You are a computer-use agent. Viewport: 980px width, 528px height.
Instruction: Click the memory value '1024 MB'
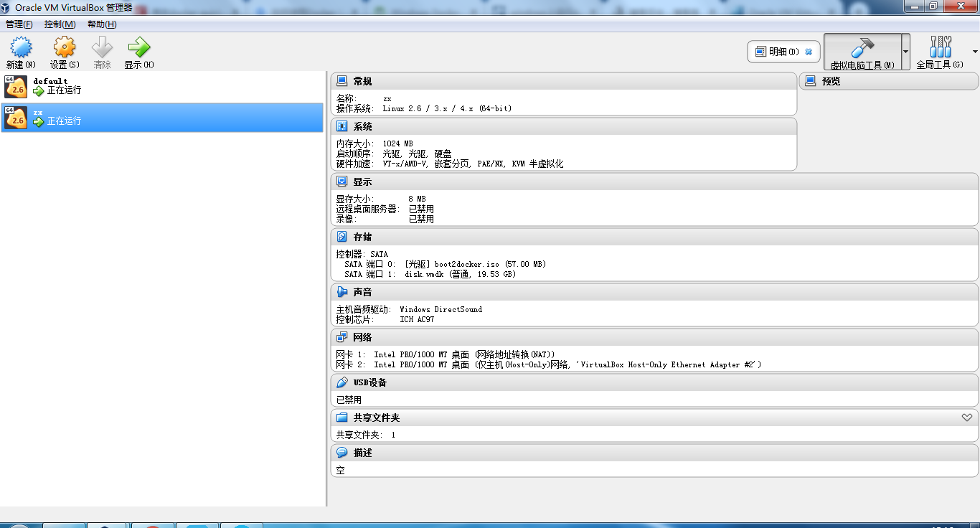[397, 143]
